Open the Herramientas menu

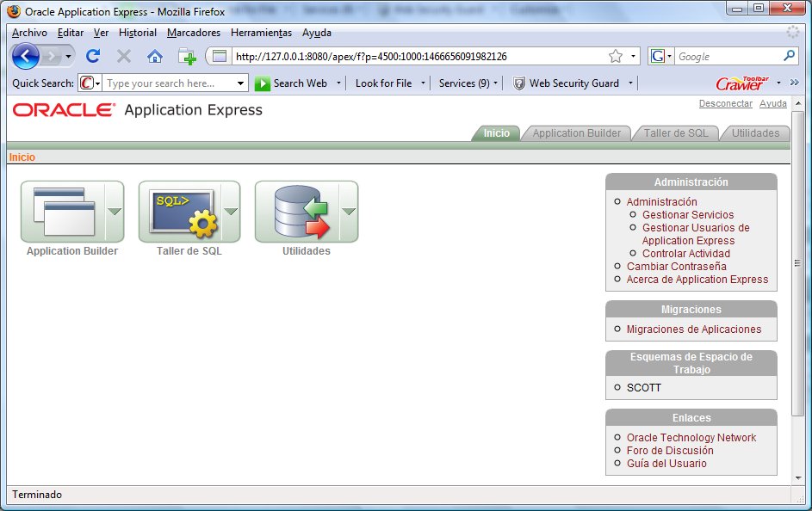(261, 33)
